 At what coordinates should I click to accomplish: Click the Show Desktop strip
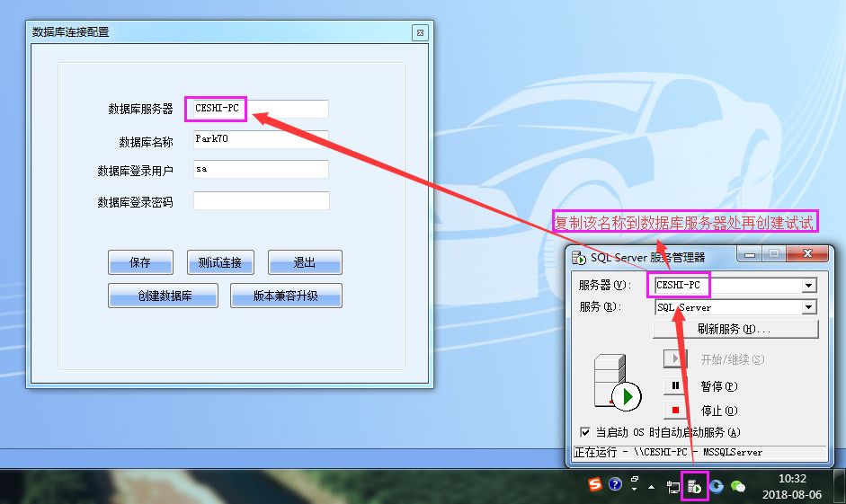click(x=840, y=486)
